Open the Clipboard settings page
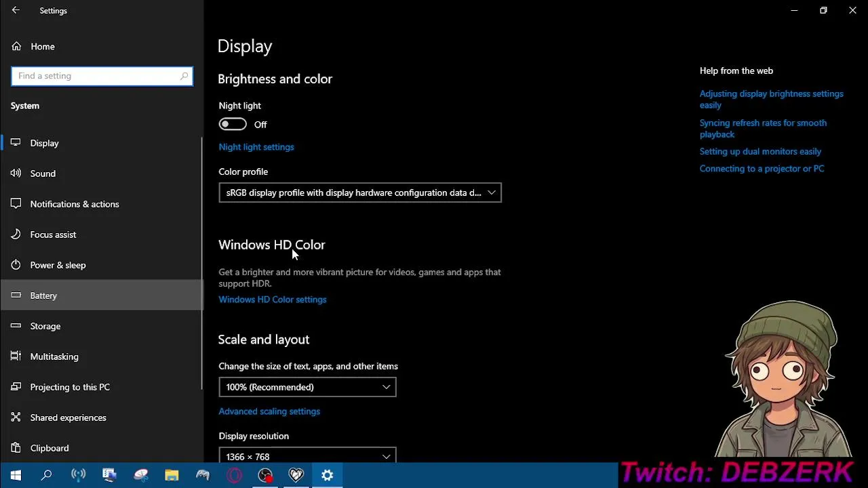Image resolution: width=868 pixels, height=488 pixels. 102,448
